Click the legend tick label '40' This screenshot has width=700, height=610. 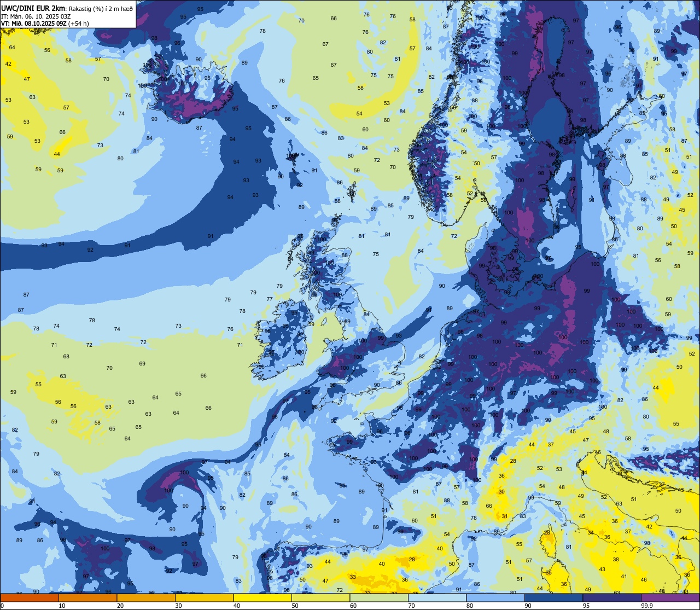pyautogui.click(x=237, y=605)
